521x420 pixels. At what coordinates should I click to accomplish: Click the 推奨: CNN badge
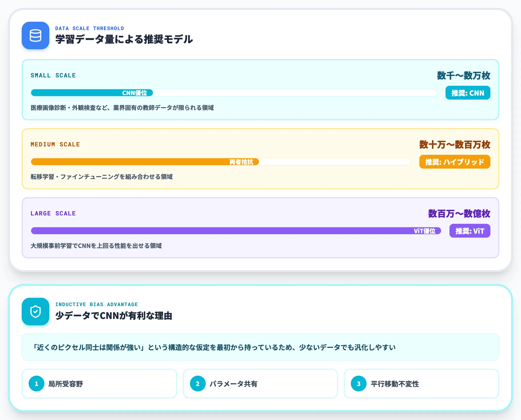click(468, 93)
